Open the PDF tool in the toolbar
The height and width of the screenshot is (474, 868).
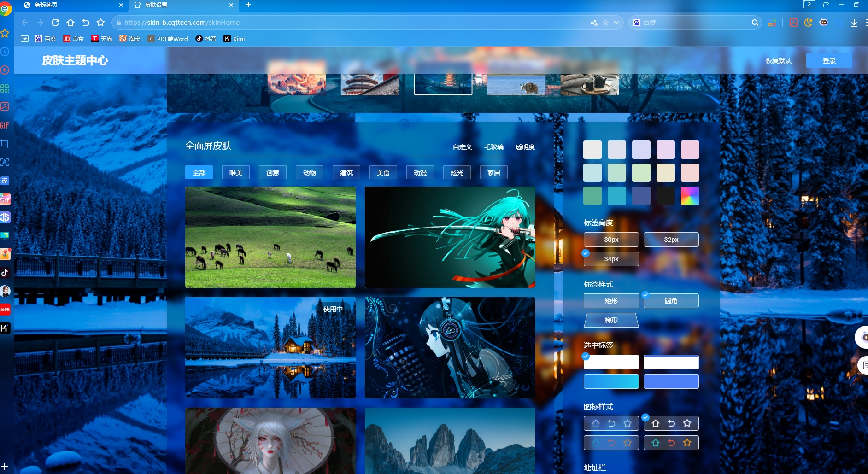coord(793,23)
